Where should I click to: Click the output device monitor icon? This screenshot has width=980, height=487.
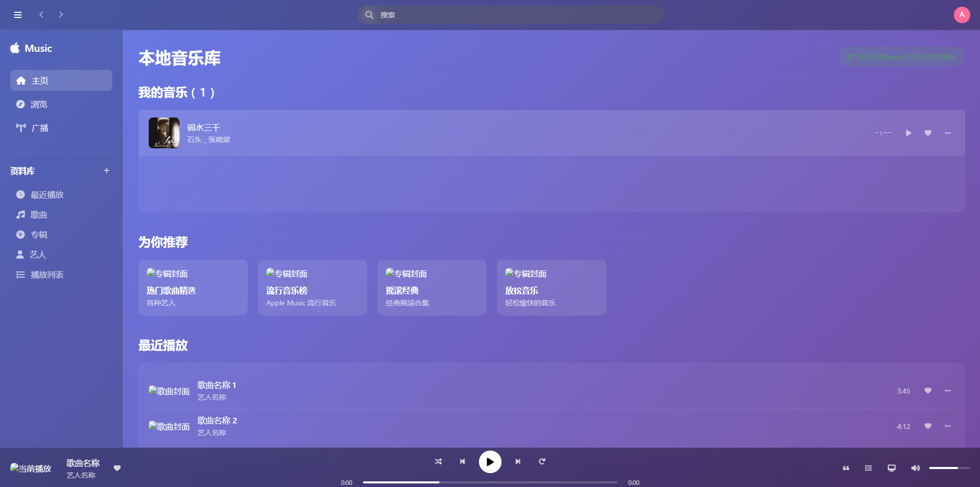[892, 468]
